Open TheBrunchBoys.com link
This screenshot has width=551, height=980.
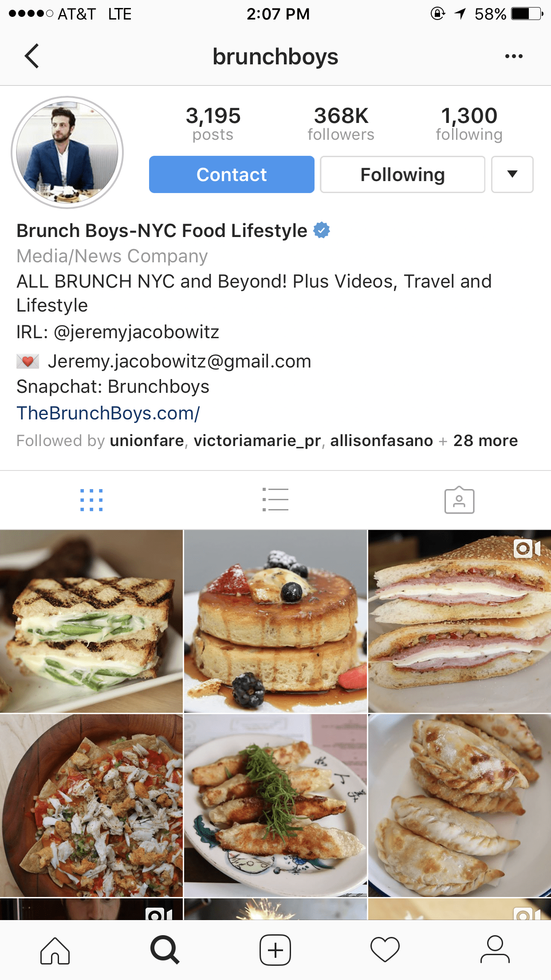pyautogui.click(x=108, y=413)
